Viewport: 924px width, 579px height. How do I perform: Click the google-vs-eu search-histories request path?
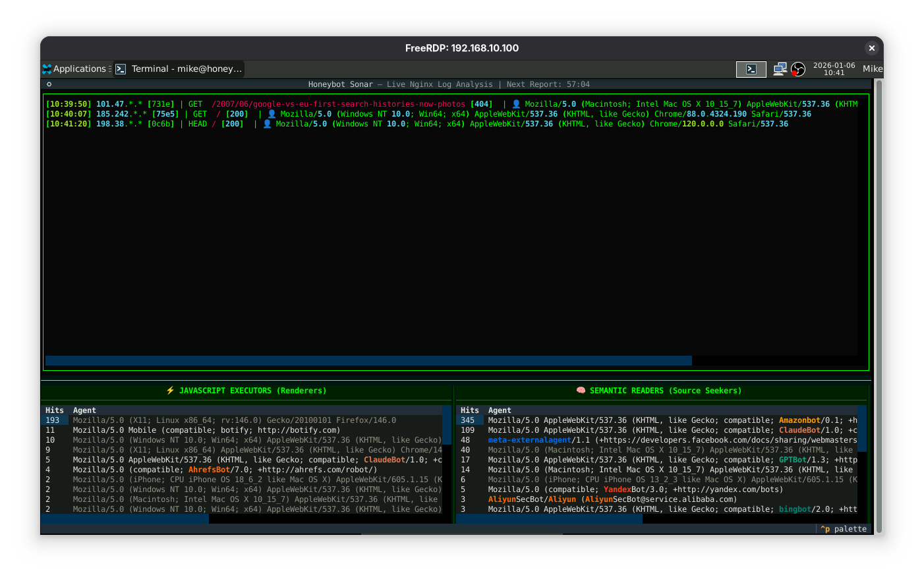(x=338, y=104)
